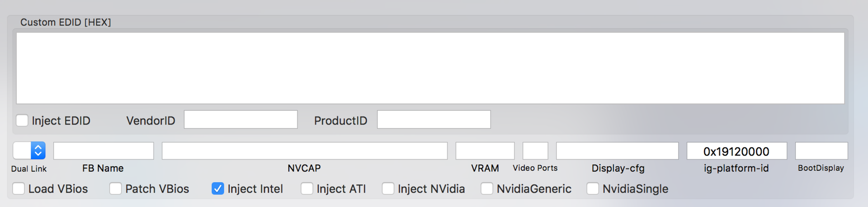
Task: Focus the BootDisplay input field
Action: coord(821,151)
